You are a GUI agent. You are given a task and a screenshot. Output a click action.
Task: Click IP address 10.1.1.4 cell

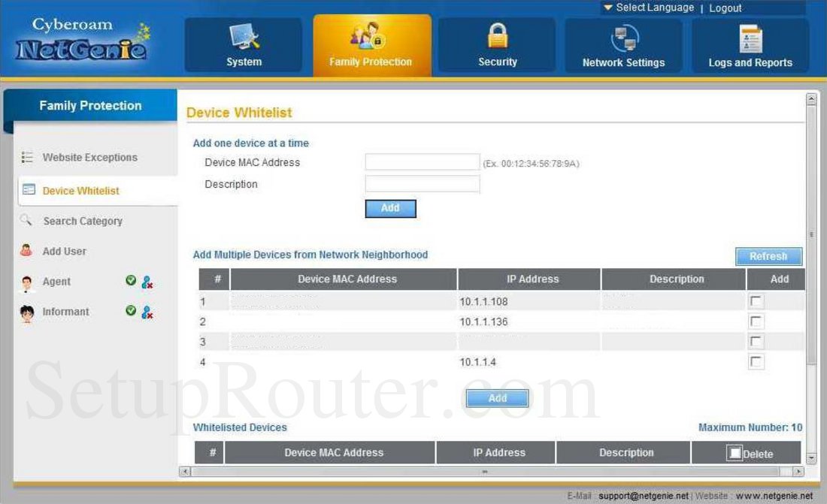pos(529,362)
